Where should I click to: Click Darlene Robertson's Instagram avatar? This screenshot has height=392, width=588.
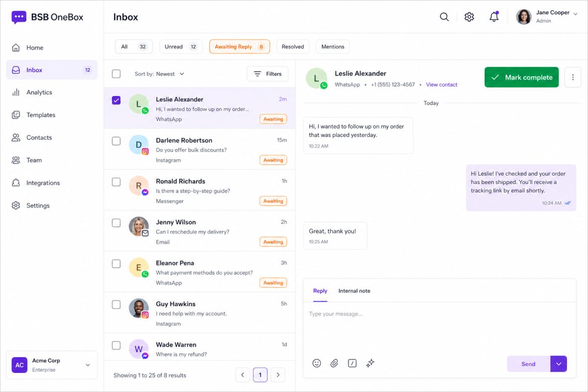pos(139,145)
